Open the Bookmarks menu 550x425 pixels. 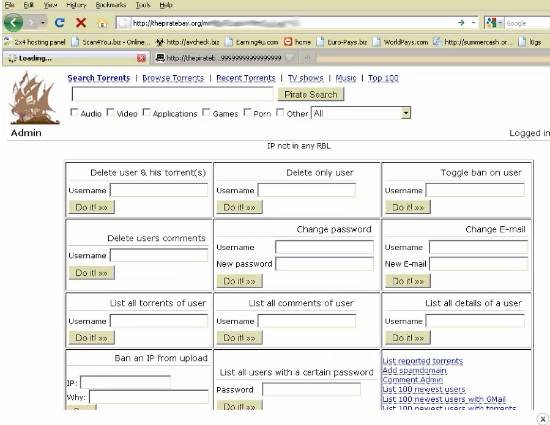click(x=110, y=5)
